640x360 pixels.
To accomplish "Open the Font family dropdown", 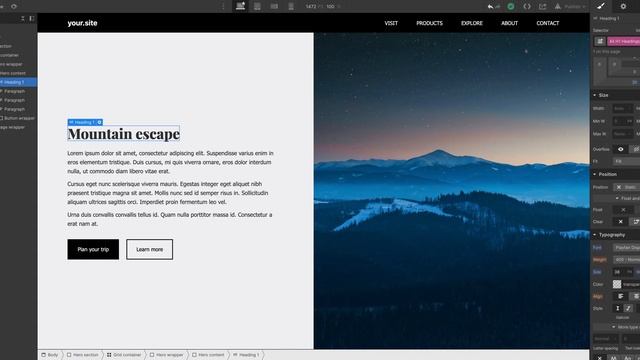I will (x=627, y=247).
